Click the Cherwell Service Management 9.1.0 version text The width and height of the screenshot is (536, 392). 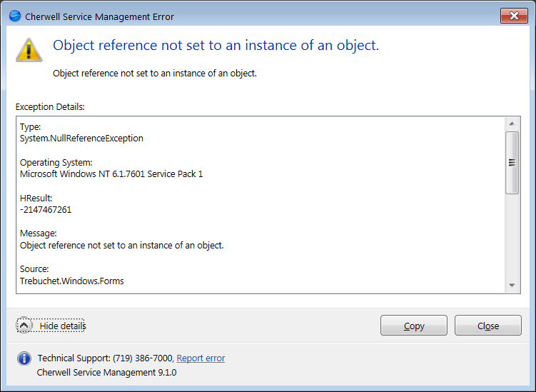(x=106, y=373)
